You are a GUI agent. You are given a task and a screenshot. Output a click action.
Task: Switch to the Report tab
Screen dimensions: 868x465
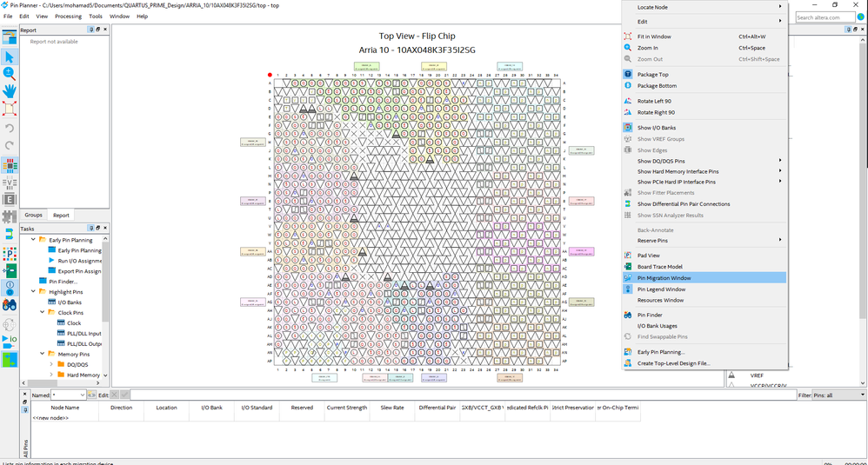pos(61,215)
